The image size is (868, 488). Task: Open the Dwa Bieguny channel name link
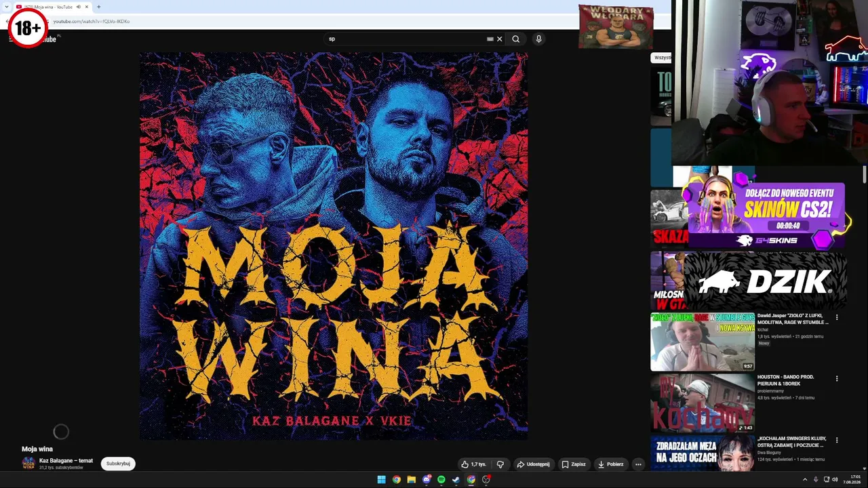tap(769, 452)
